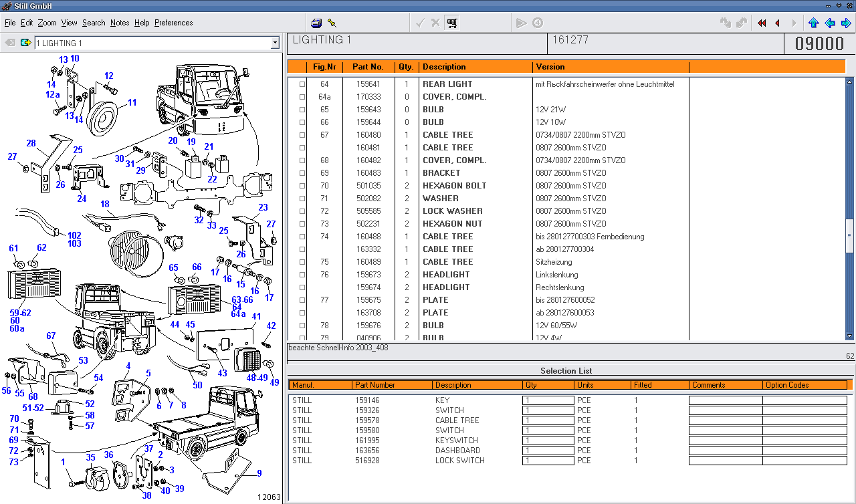Click the grey play arrow icon
Image resolution: width=856 pixels, height=504 pixels.
click(x=522, y=23)
